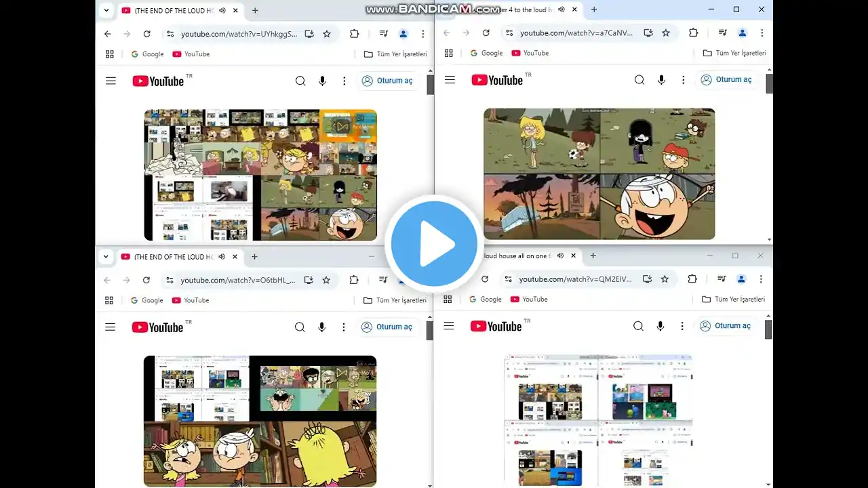
Task: Open Extensions in the QM2EIV window
Action: tap(692, 279)
